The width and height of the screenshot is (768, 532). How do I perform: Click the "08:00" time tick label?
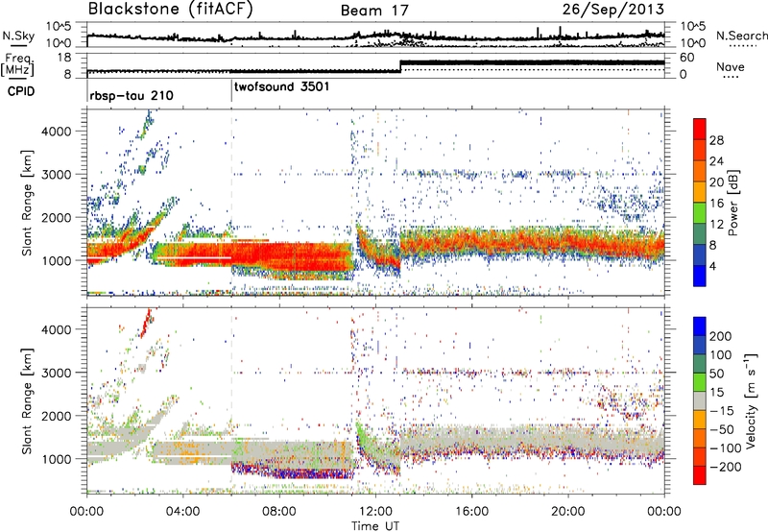coord(278,512)
